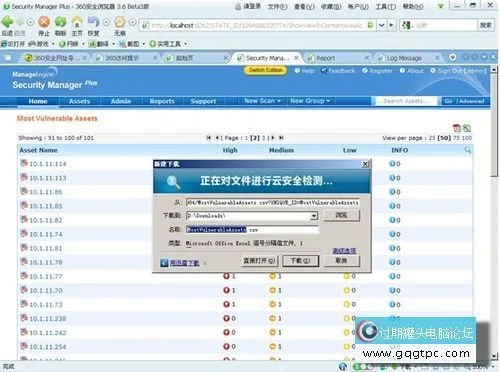Sort table by the High column header
500x372 pixels.
[230, 150]
